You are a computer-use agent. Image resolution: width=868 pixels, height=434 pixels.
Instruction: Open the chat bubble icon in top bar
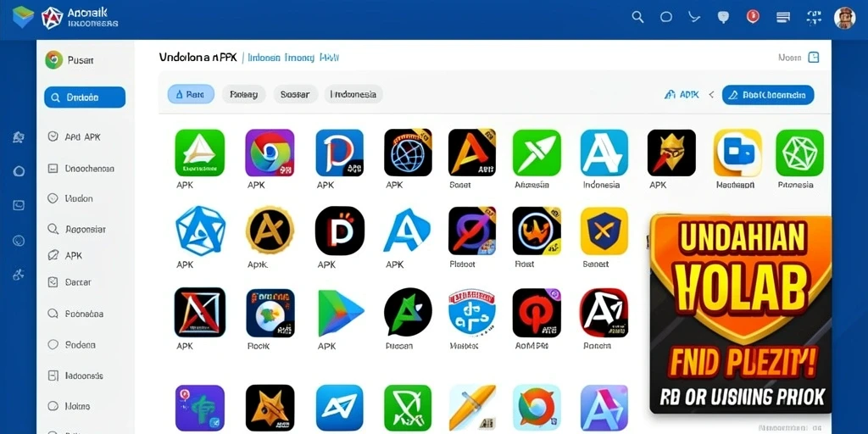pyautogui.click(x=723, y=17)
